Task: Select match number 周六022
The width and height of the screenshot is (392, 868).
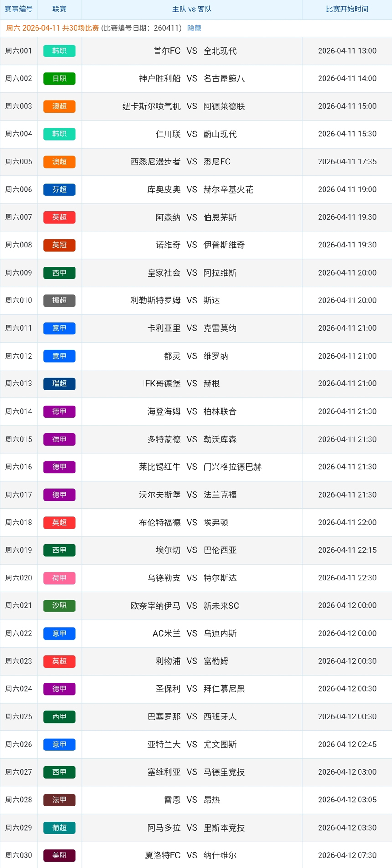Action: (19, 633)
